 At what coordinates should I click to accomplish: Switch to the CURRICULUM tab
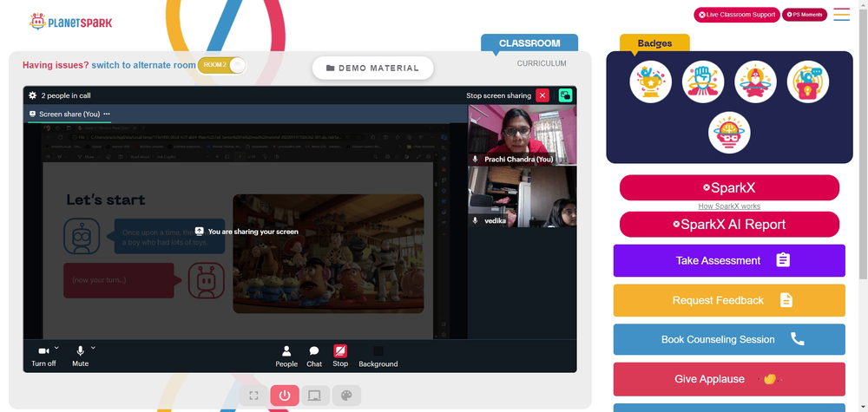(542, 63)
